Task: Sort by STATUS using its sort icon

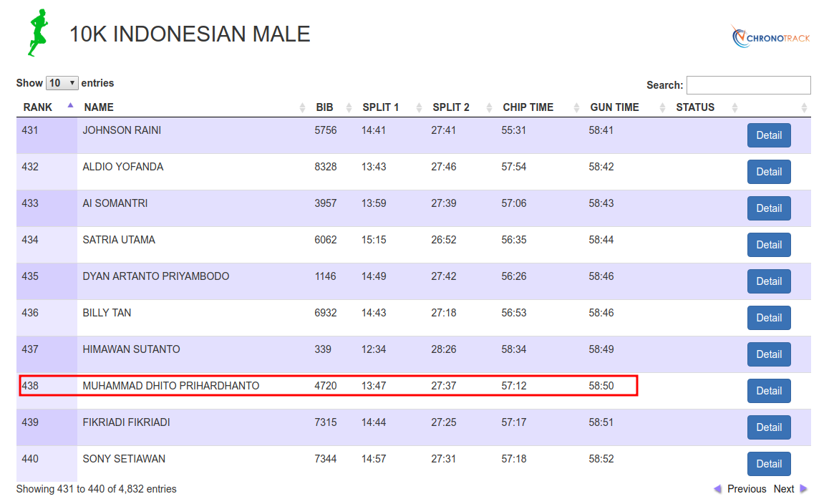Action: (x=735, y=107)
